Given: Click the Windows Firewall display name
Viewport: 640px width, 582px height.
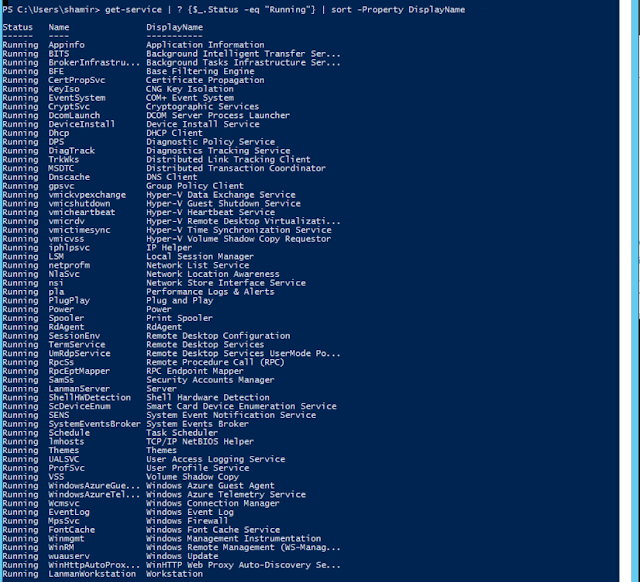Looking at the screenshot, I should [187, 521].
